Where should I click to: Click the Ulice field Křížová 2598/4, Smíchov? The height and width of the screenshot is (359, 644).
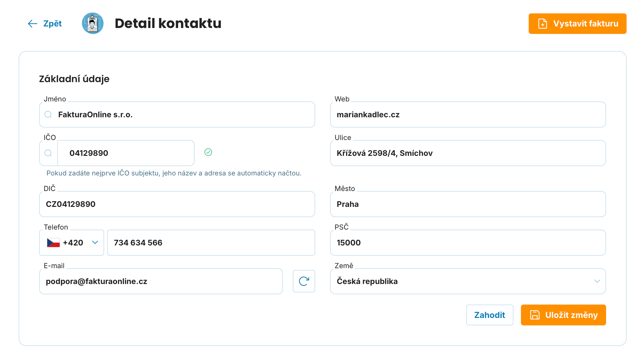468,153
